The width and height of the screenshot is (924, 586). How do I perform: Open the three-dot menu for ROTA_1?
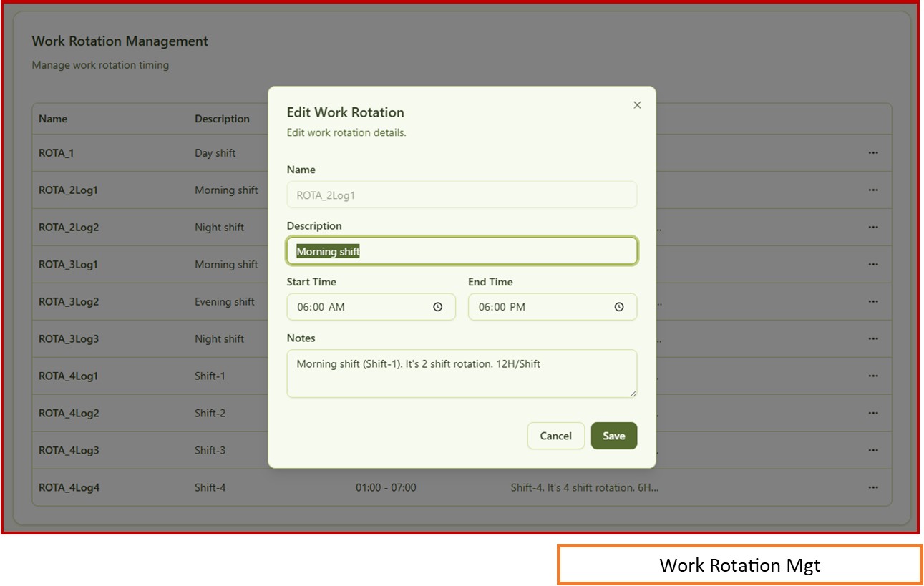coord(872,152)
